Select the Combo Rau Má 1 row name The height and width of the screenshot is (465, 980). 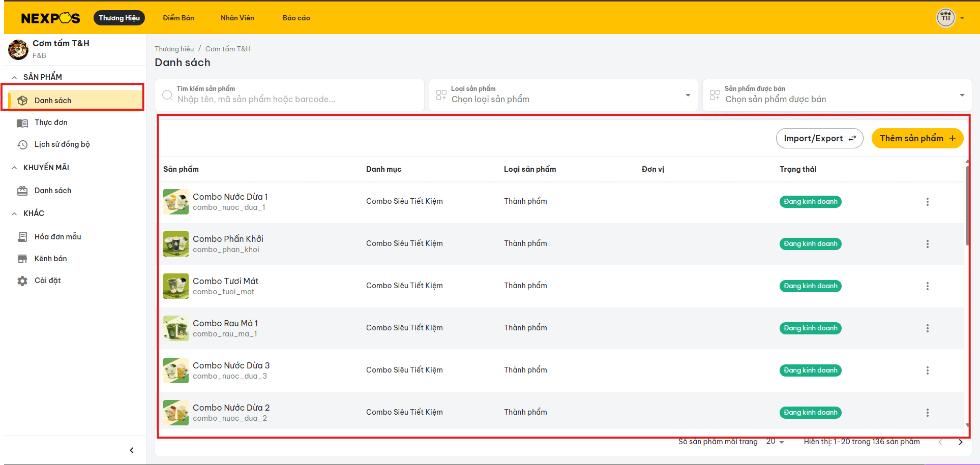pyautogui.click(x=225, y=323)
